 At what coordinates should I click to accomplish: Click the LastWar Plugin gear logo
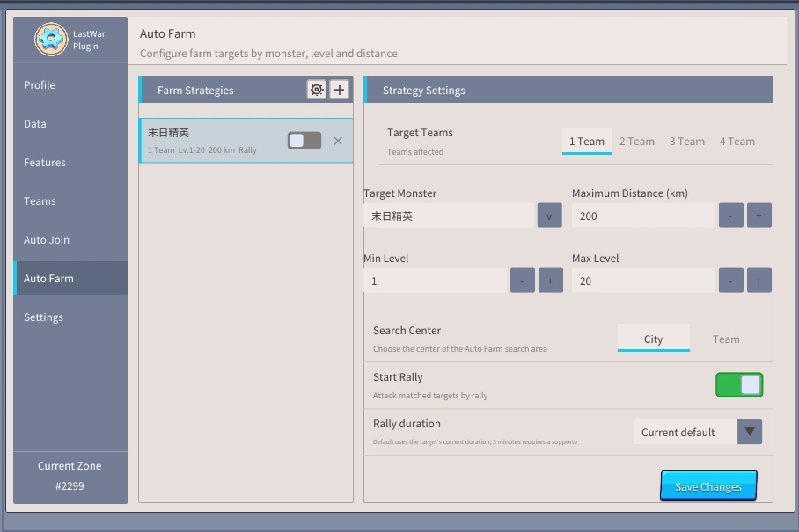coord(51,40)
